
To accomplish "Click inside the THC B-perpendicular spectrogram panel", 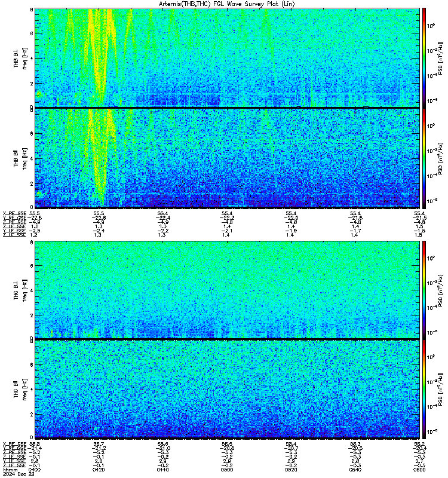I will (x=227, y=290).
